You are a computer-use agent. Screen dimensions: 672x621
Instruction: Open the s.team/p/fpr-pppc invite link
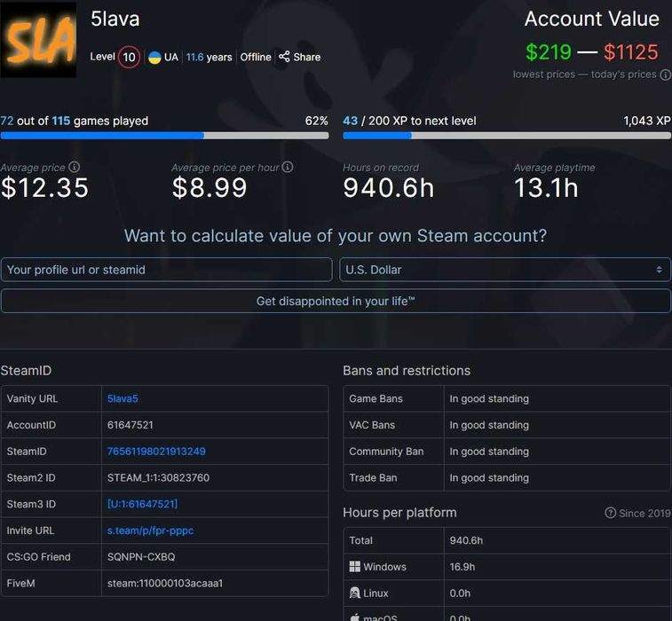click(150, 531)
